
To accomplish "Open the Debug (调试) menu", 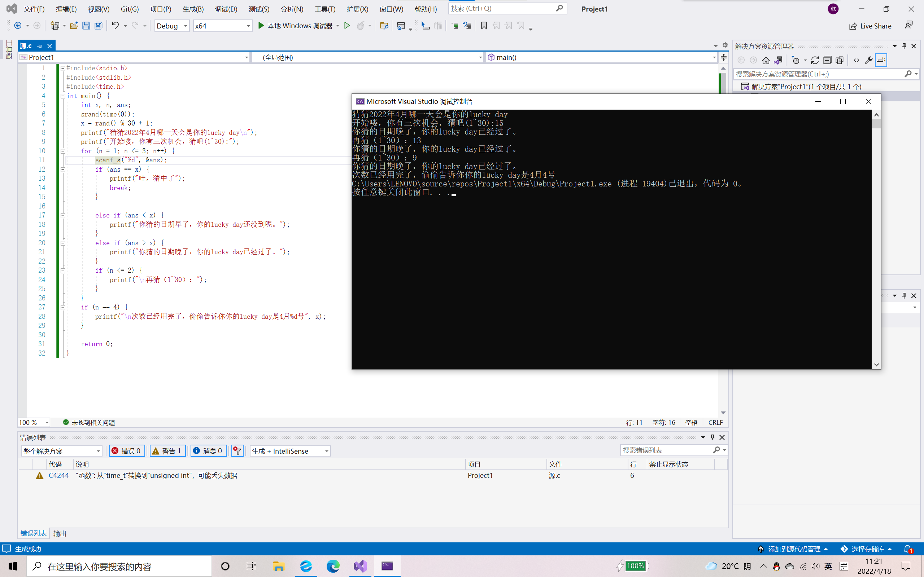I will coord(226,9).
